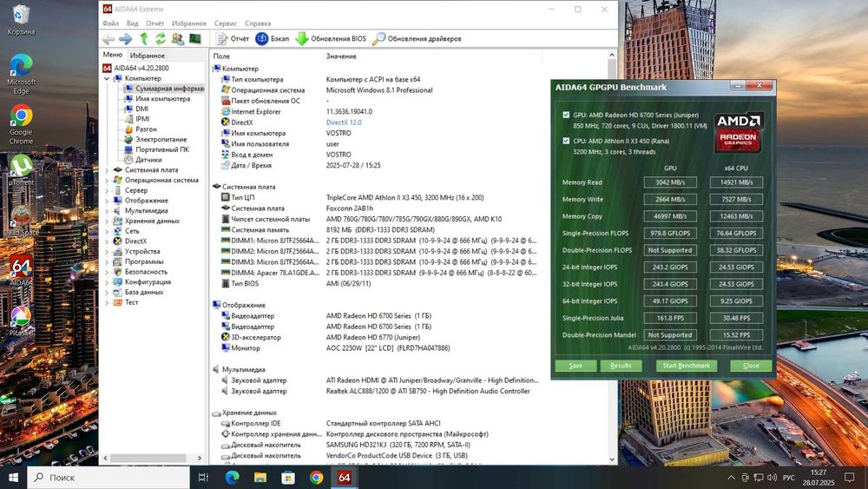Click the details list vertical scrollbar

point(612,257)
